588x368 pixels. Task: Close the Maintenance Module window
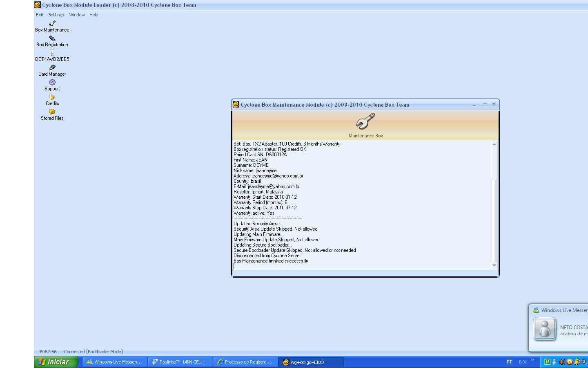pyautogui.click(x=494, y=104)
